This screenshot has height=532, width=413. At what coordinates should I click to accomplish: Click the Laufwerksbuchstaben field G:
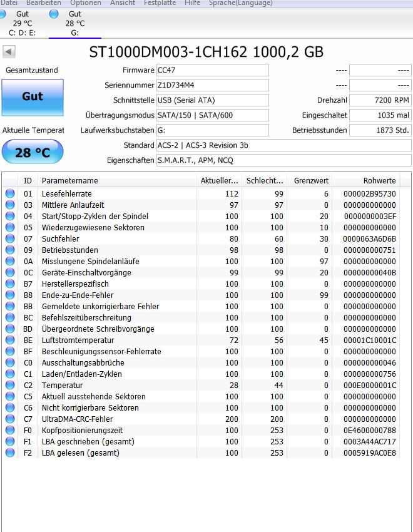coord(213,130)
